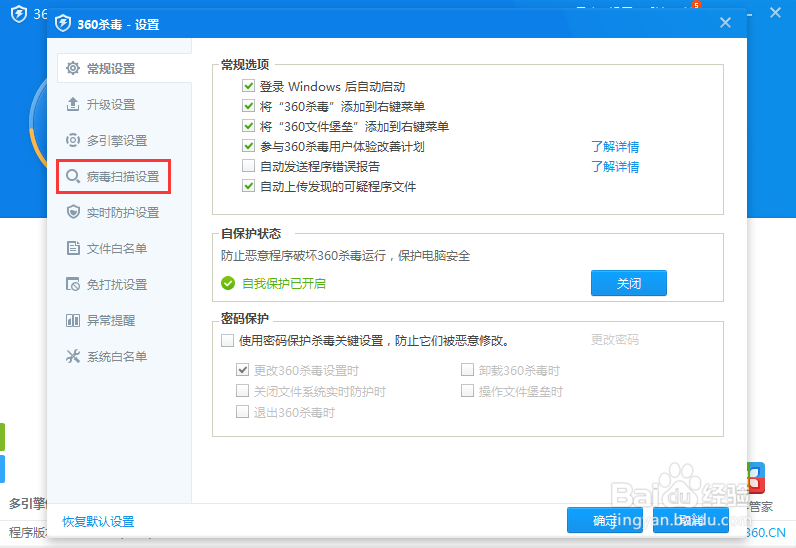Image resolution: width=796 pixels, height=548 pixels.
Task: Toggle 更改360杀毒设置时 checkbox
Action: pos(242,370)
